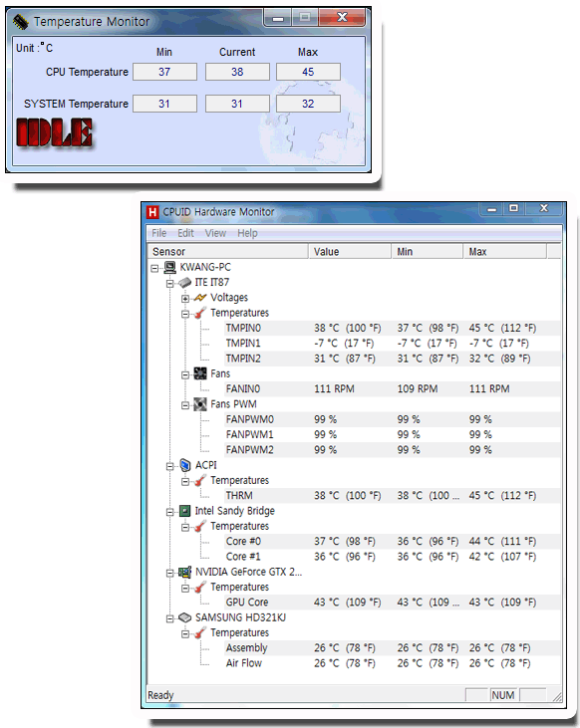Collapse the ITE IT87 tree node
Screen dimensions: 580x728
point(170,283)
